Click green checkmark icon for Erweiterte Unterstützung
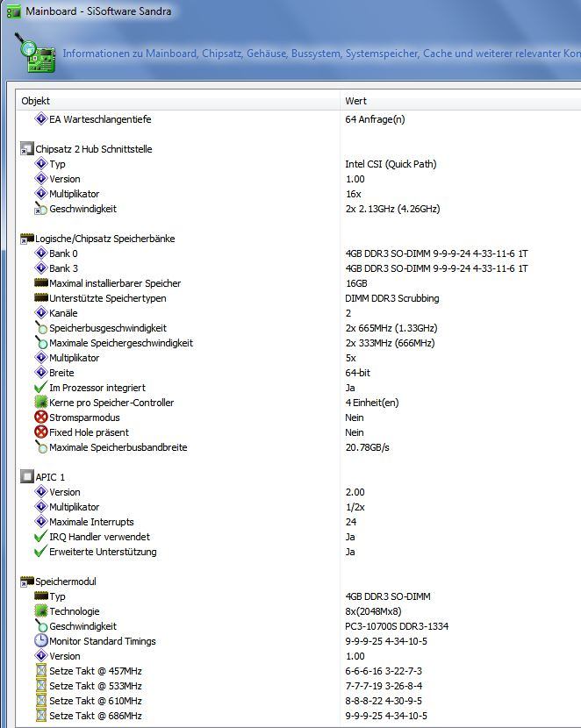Image resolution: width=581 pixels, height=728 pixels. pos(41,552)
